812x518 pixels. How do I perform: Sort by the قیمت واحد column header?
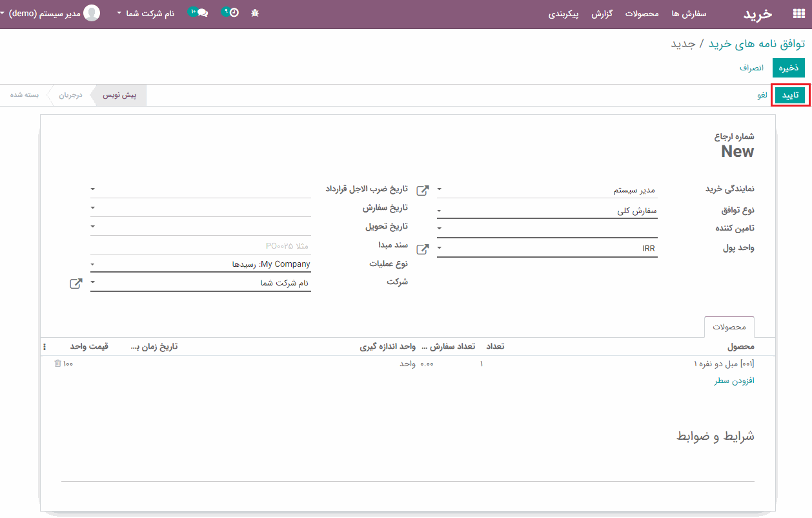coord(89,347)
